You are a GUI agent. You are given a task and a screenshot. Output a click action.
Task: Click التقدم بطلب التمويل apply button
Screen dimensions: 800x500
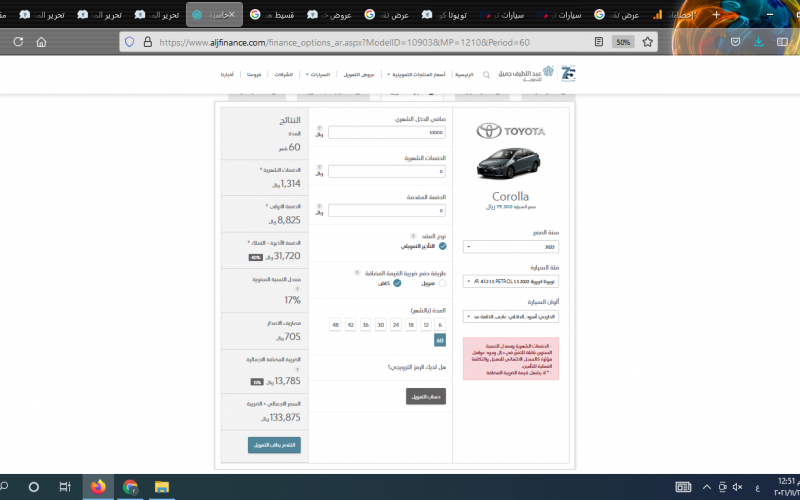click(274, 445)
